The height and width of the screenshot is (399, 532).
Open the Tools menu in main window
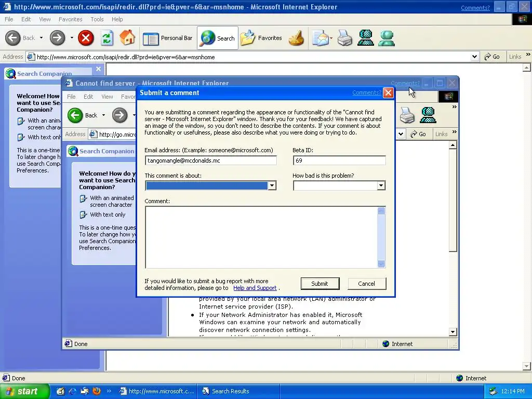click(97, 19)
